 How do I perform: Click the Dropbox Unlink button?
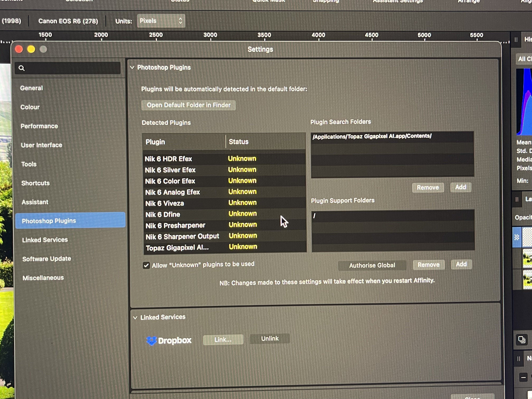coord(270,339)
